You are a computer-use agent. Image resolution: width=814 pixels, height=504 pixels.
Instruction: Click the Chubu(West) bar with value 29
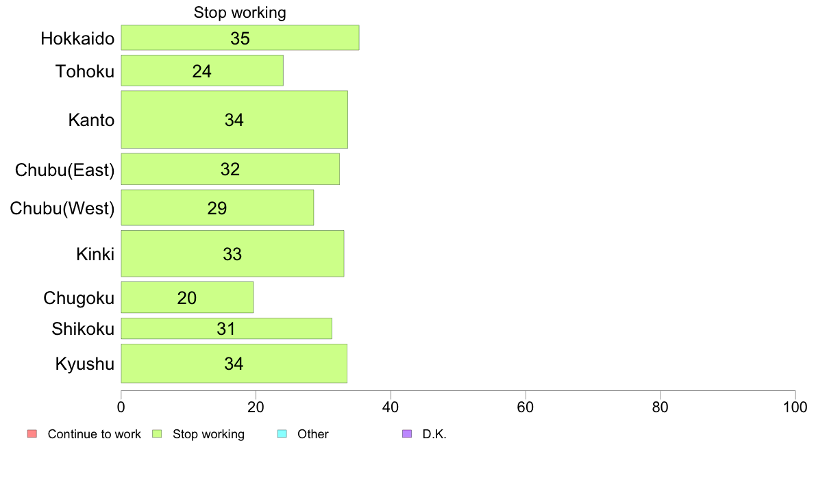pos(217,207)
